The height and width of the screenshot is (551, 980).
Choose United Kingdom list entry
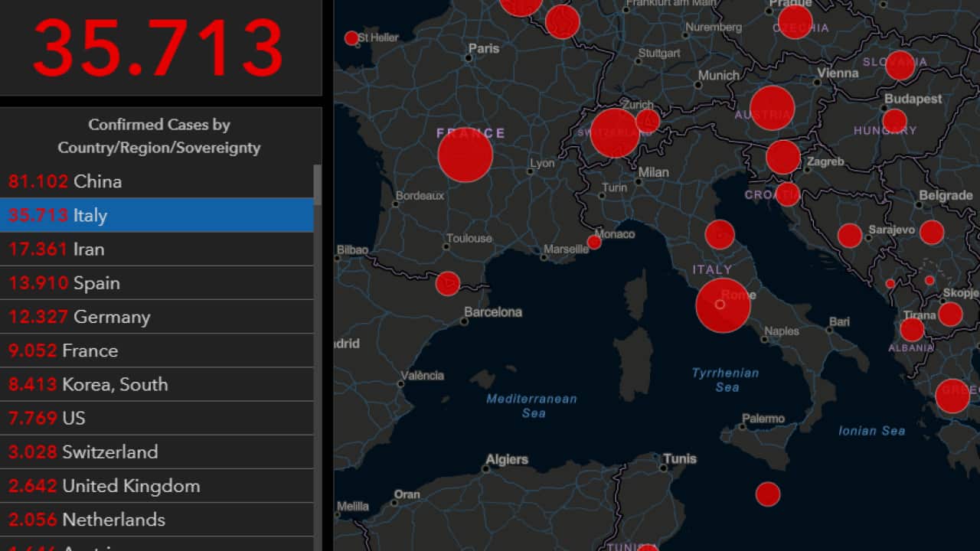tap(156, 486)
